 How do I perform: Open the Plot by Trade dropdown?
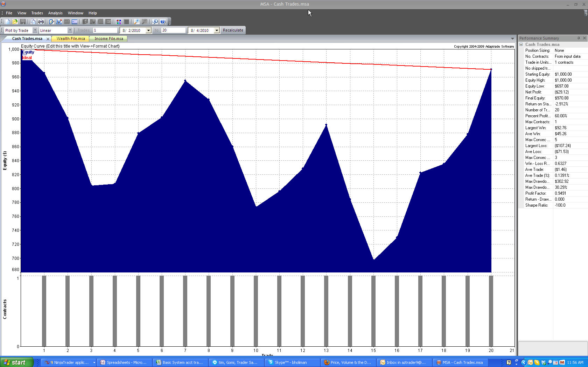[x=35, y=30]
